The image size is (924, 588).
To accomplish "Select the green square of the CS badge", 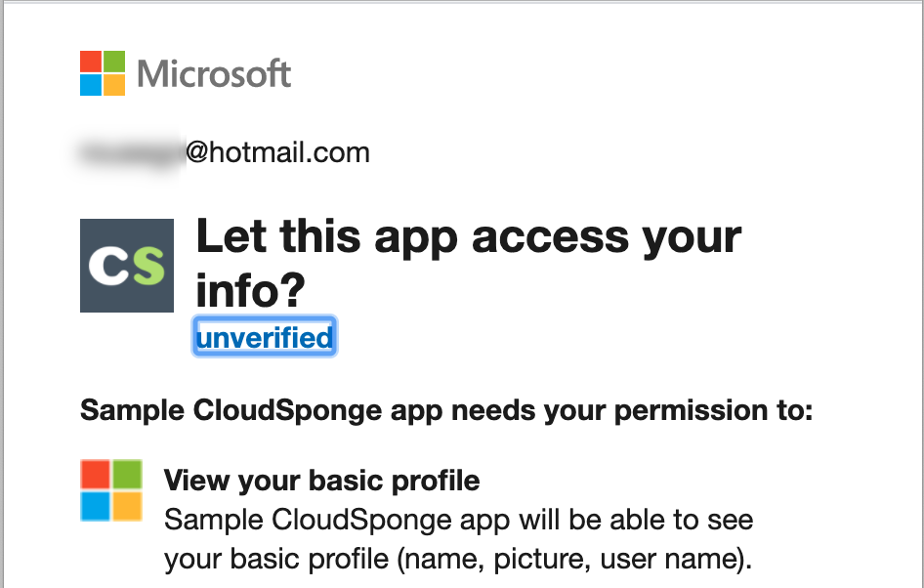I will pos(146,265).
